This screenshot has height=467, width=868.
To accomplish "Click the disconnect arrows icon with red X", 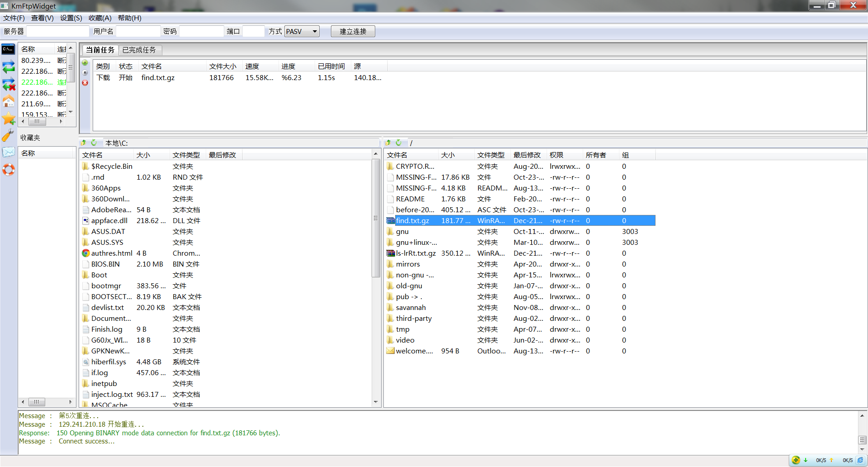I will [x=9, y=84].
